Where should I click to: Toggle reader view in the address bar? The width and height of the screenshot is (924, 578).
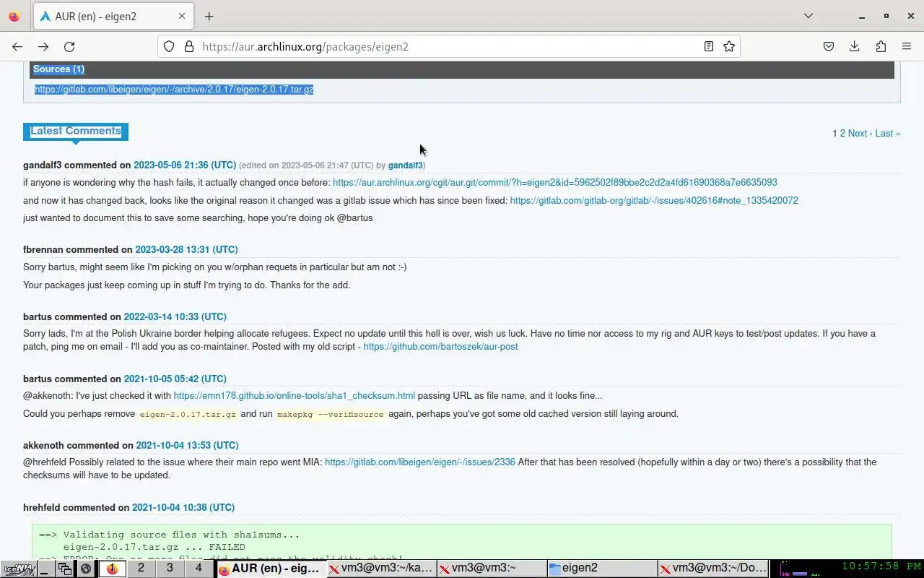709,46
